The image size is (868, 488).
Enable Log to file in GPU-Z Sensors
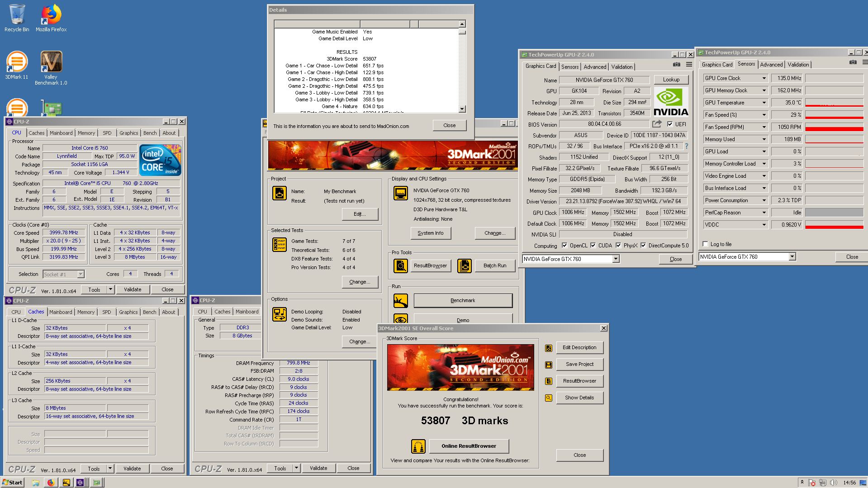[705, 244]
